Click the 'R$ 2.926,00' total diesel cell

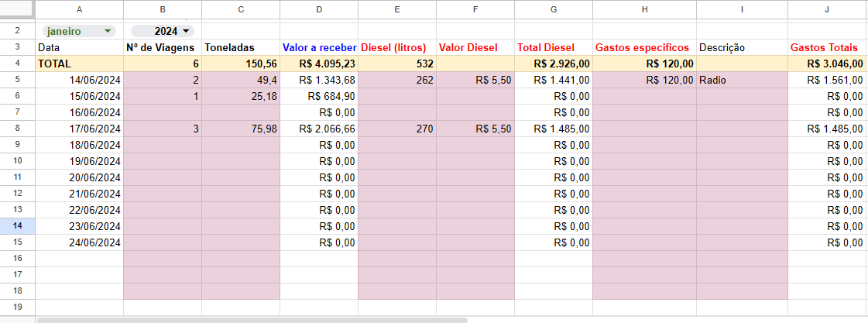click(553, 64)
